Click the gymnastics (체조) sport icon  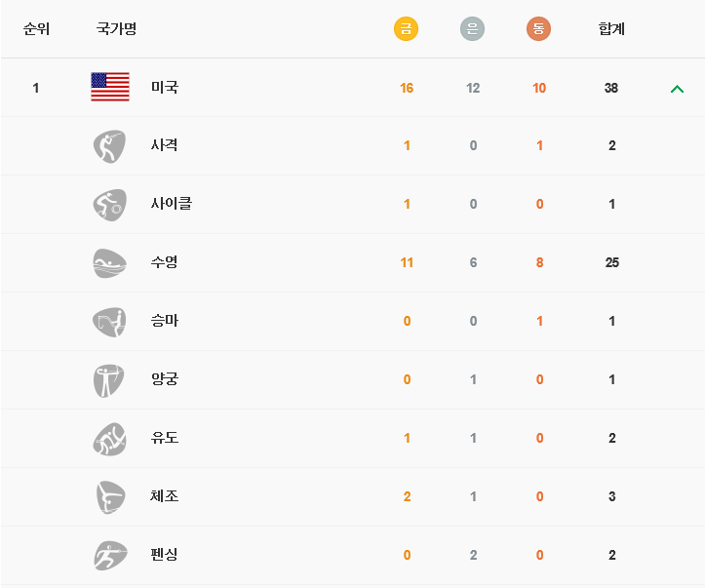[x=110, y=497]
